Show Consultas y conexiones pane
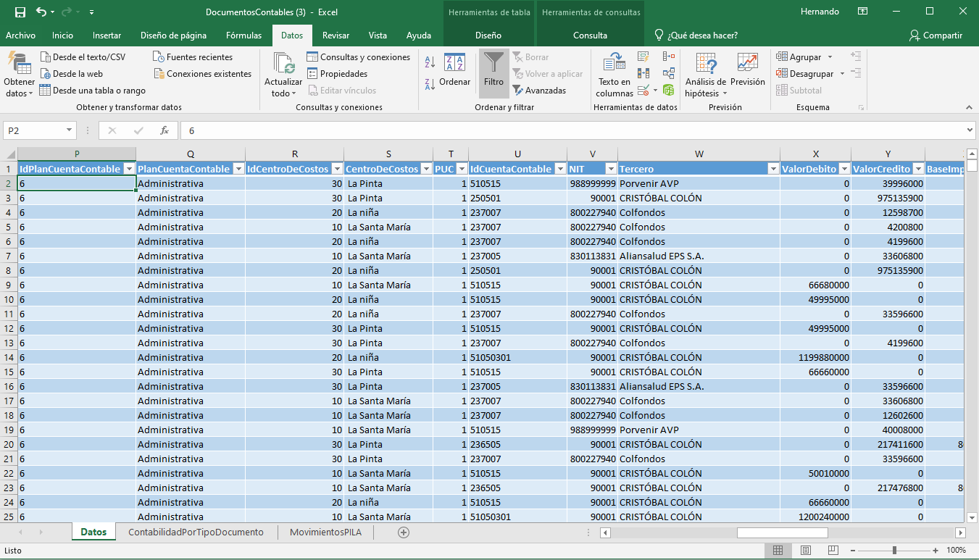The image size is (979, 560). point(358,57)
